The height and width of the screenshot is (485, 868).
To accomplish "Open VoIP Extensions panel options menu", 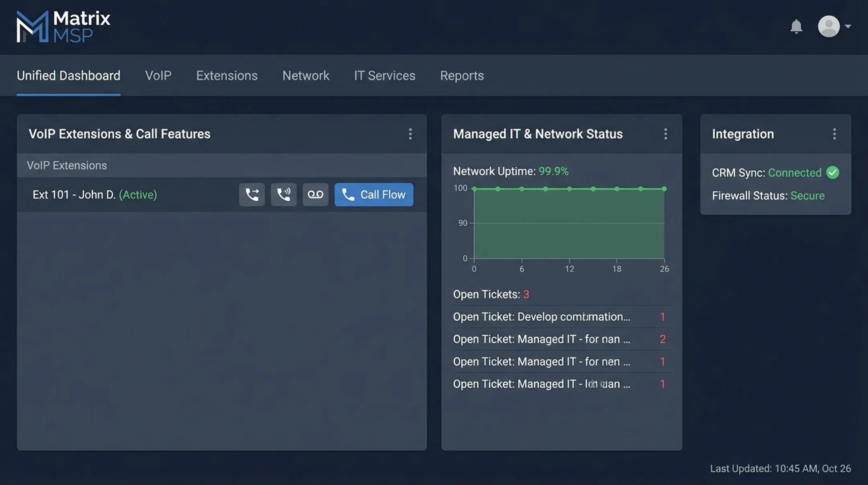I will tap(410, 134).
